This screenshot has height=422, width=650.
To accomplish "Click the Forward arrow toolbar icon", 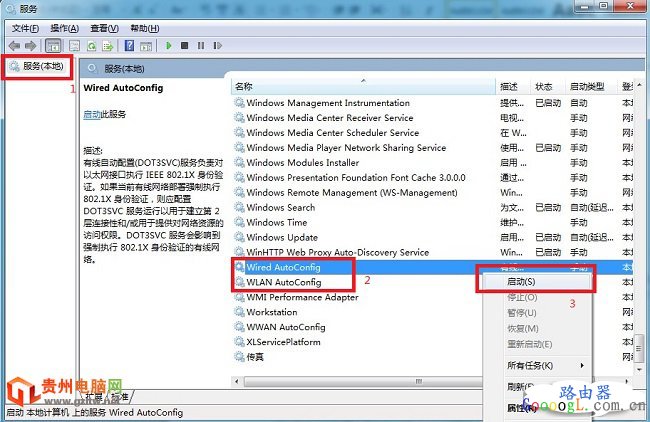I will click(31, 46).
